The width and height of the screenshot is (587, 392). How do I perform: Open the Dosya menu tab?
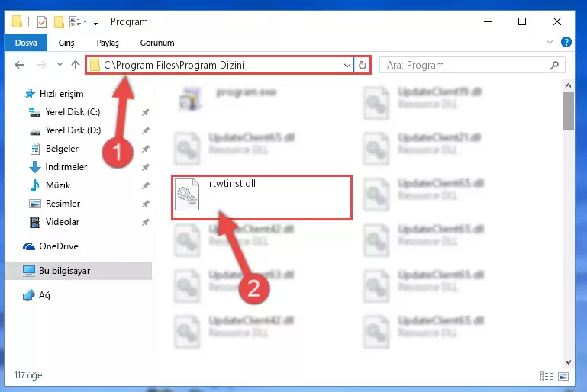[x=26, y=43]
